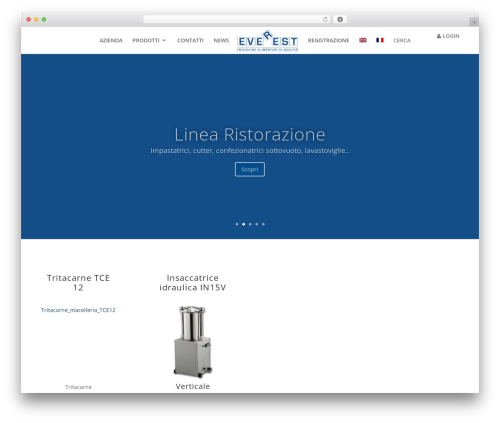Click the LOGIN link
This screenshot has height=423, width=500.
tap(448, 36)
